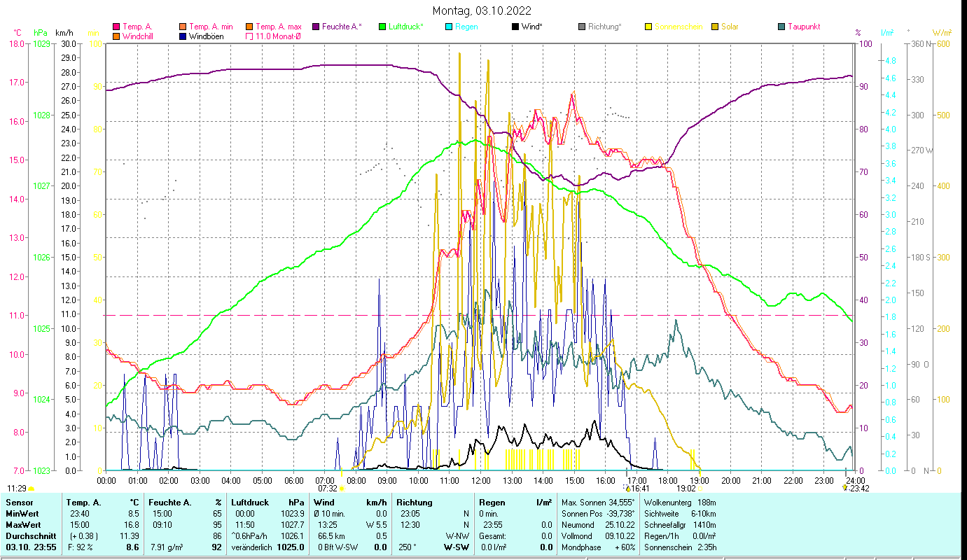Click the Luftdruck* legend label
The height and width of the screenshot is (560, 967).
406,27
